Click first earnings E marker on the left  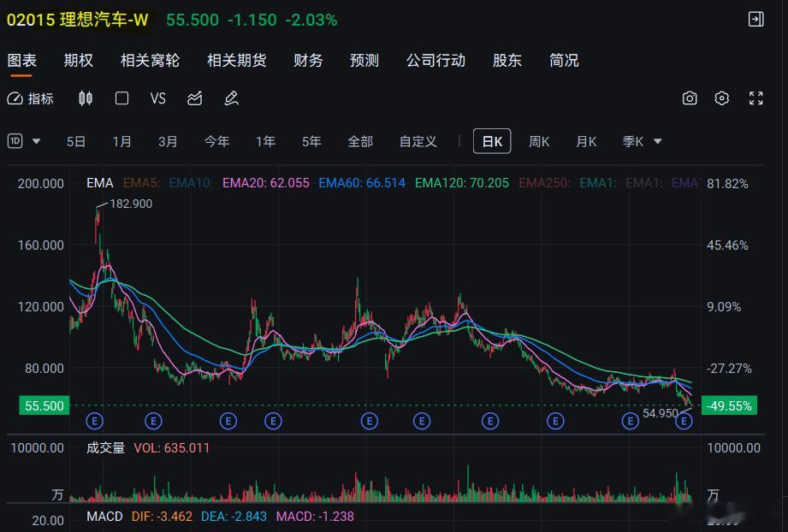[x=94, y=421]
